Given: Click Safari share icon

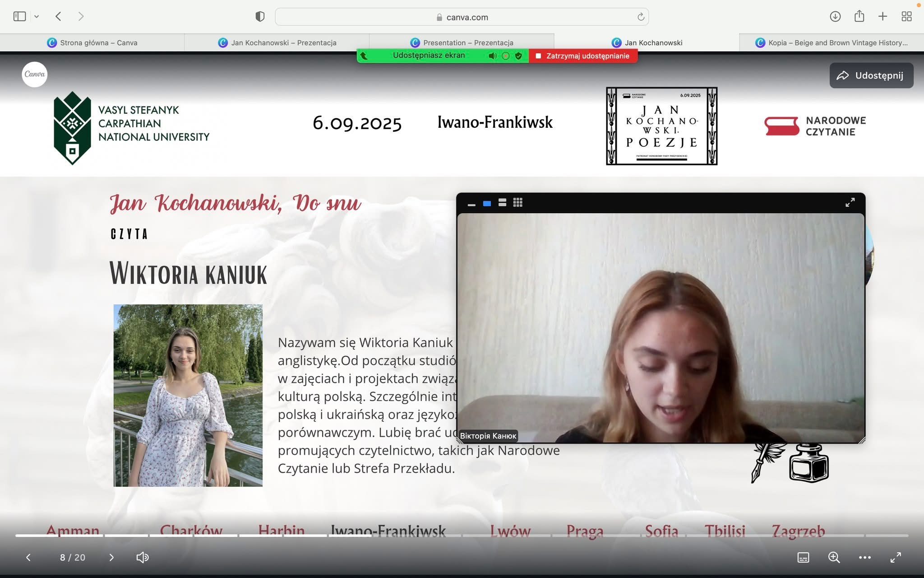Looking at the screenshot, I should tap(859, 17).
